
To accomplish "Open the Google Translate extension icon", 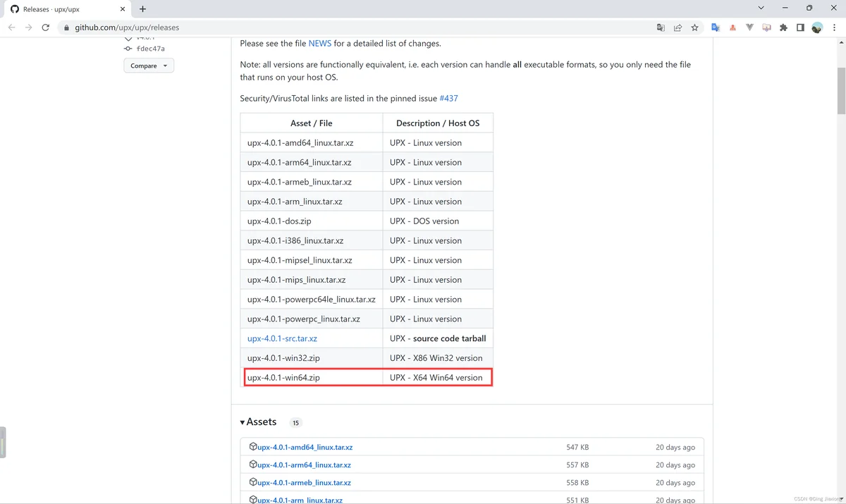I will pyautogui.click(x=716, y=27).
